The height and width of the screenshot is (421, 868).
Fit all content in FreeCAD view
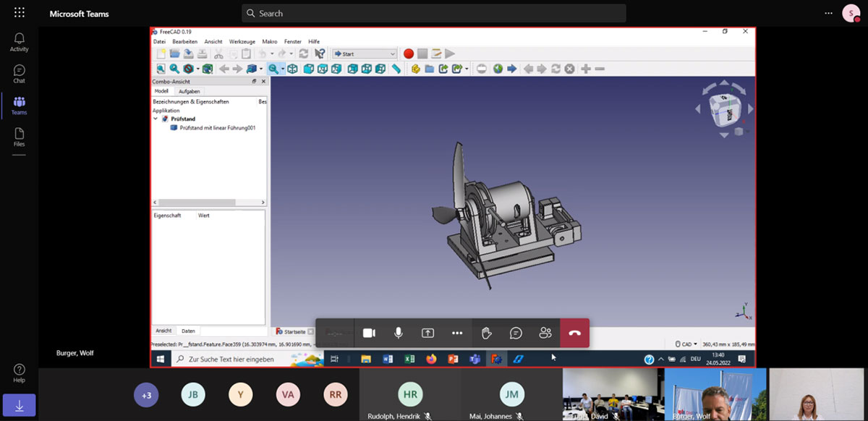click(161, 69)
